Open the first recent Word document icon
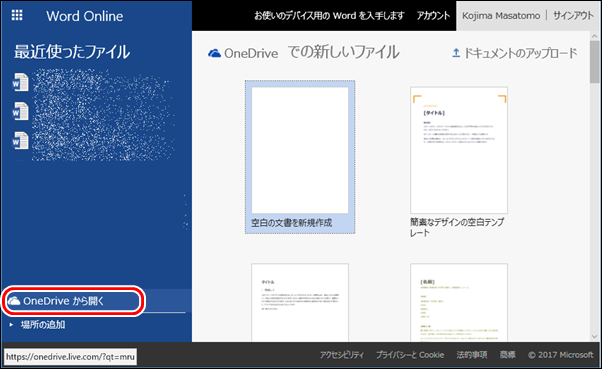Viewport: 602px width, 369px height. (x=20, y=81)
